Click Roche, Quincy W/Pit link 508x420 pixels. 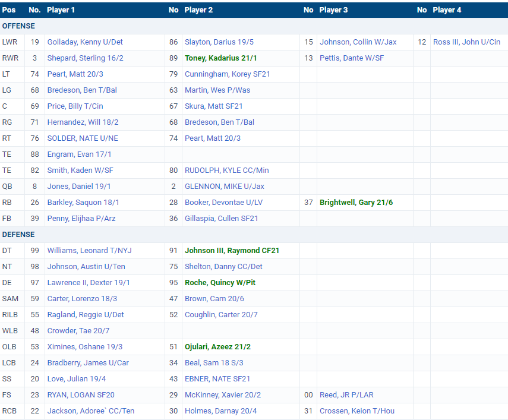click(x=220, y=283)
